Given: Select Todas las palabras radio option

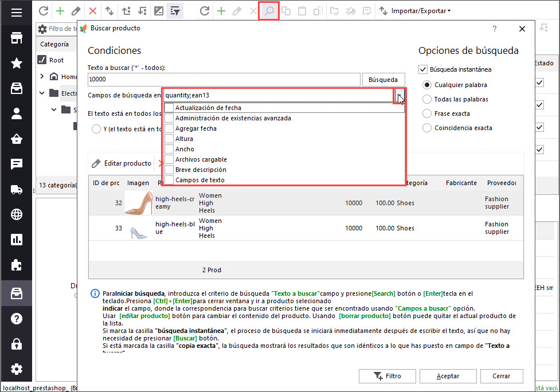Looking at the screenshot, I should click(x=427, y=99).
